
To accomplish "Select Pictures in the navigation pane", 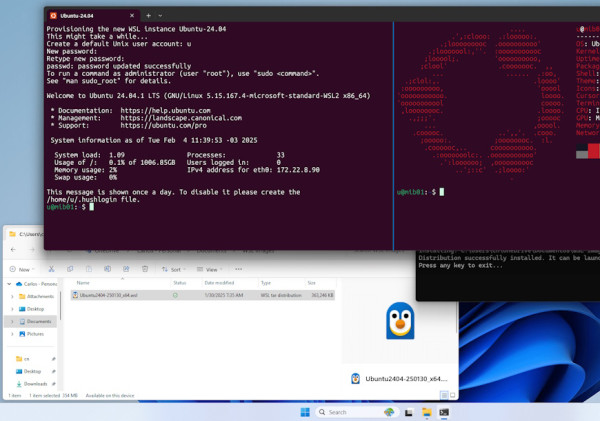I will [x=32, y=334].
